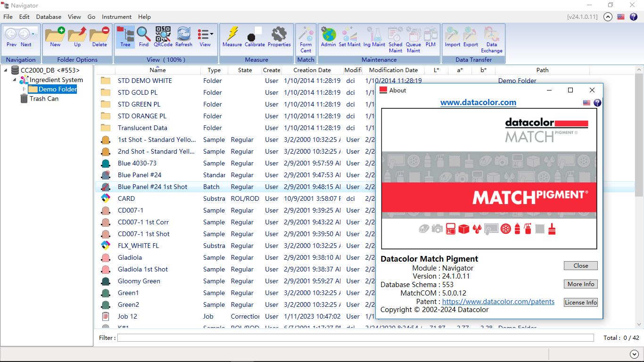Viewport: 644px width, 362px height.
Task: Click the main window help question icon
Action: [634, 16]
